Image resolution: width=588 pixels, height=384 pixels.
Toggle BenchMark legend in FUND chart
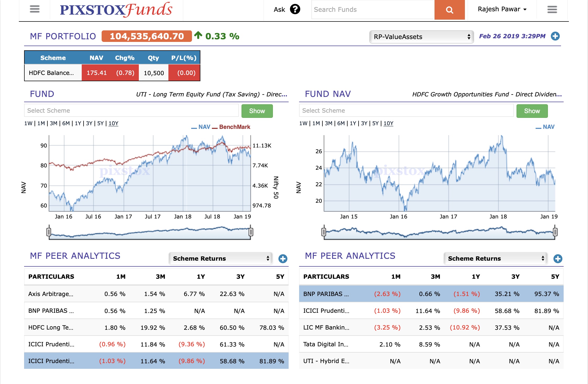pos(231,127)
